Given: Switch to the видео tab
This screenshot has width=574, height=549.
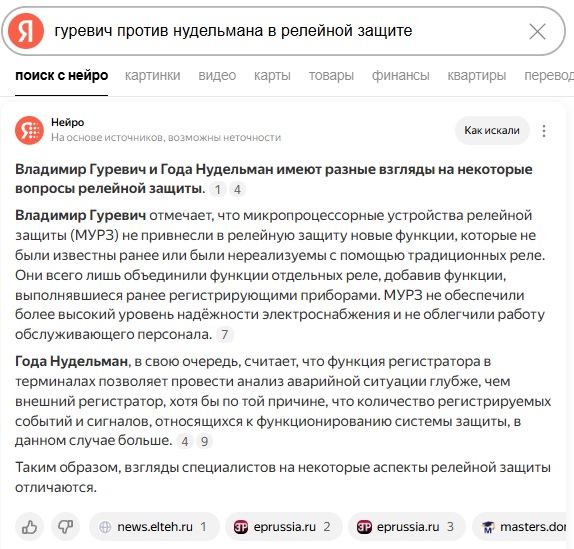Looking at the screenshot, I should click(217, 75).
